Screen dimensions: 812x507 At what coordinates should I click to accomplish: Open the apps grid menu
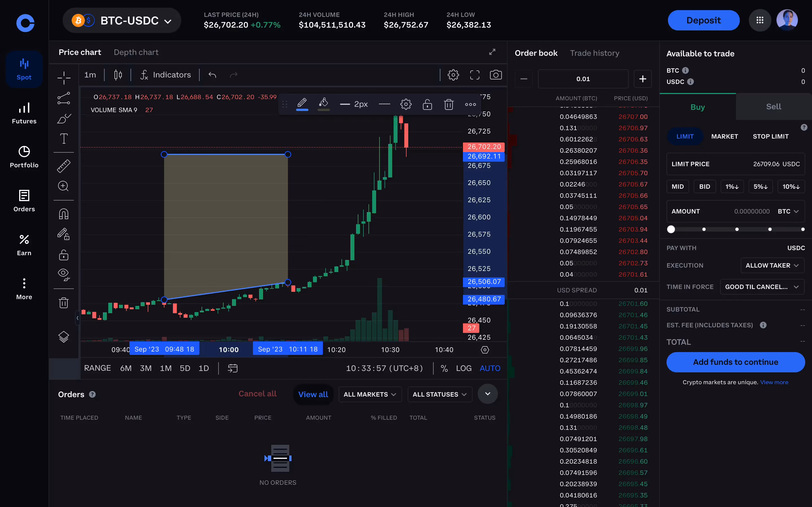[760, 21]
